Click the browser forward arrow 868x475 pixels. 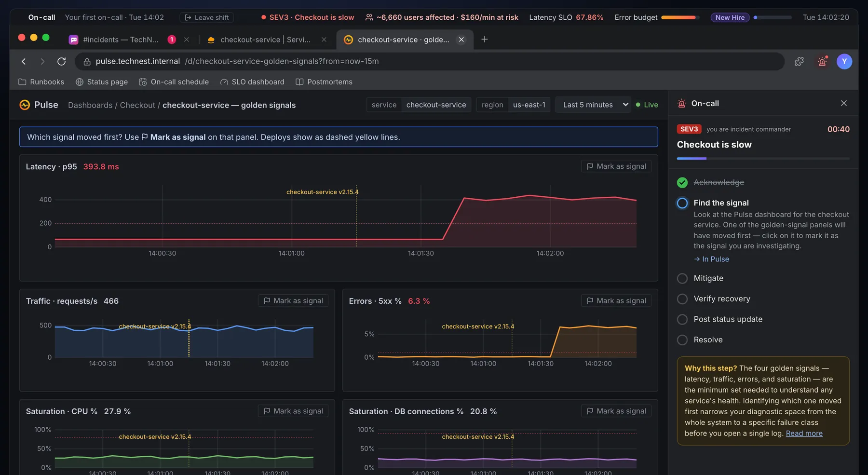pos(42,61)
